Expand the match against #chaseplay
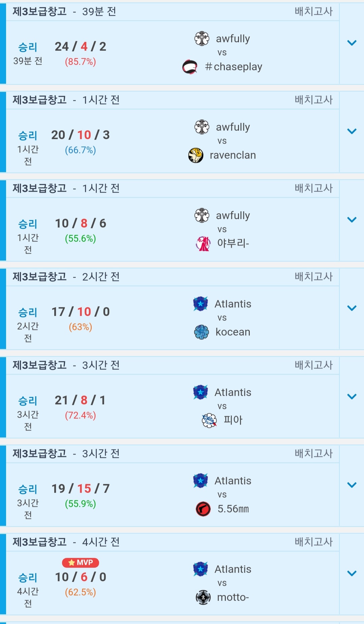 [352, 43]
